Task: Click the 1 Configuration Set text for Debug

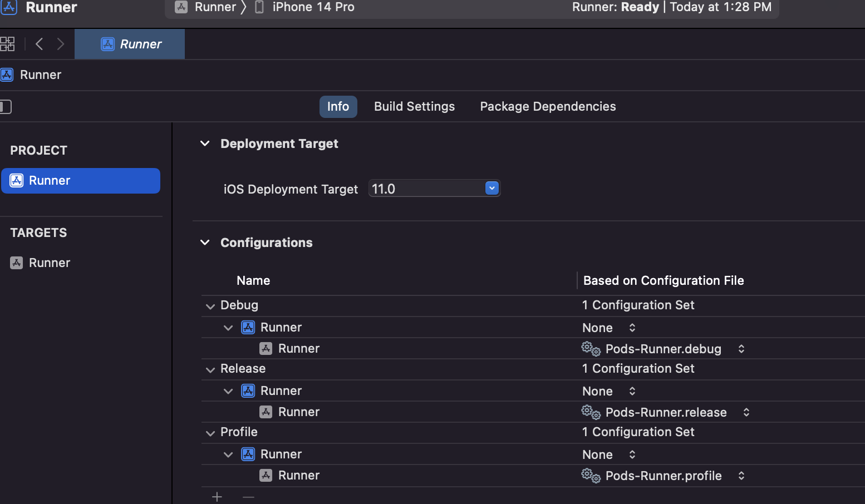Action: pyautogui.click(x=638, y=305)
